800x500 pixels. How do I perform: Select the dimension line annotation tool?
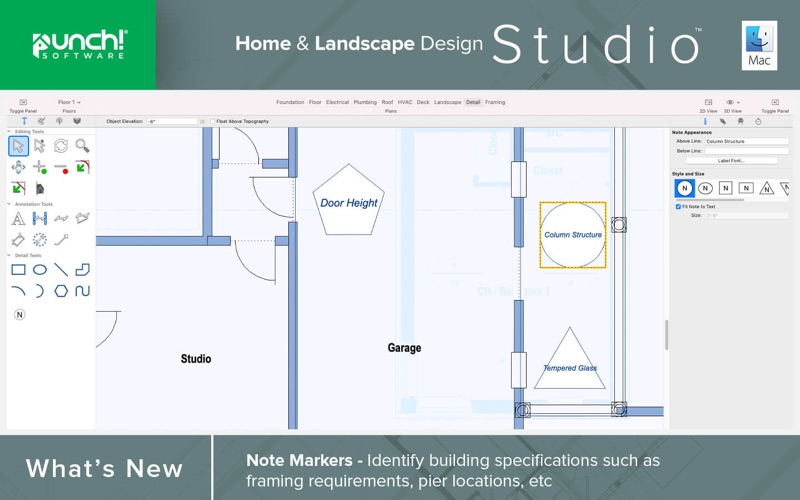click(x=40, y=218)
